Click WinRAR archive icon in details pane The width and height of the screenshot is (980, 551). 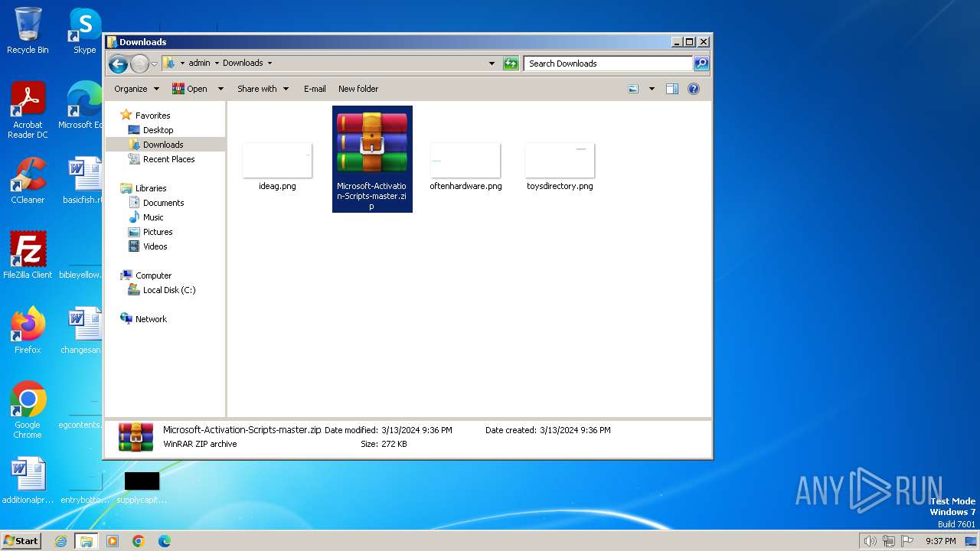(136, 437)
